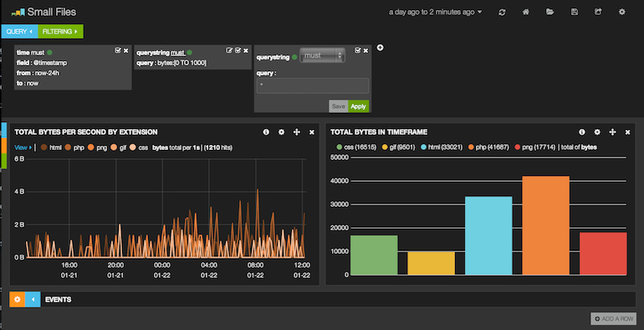Open the must mode dropdown in filter editor
The height and width of the screenshot is (330, 644).
pyautogui.click(x=322, y=55)
